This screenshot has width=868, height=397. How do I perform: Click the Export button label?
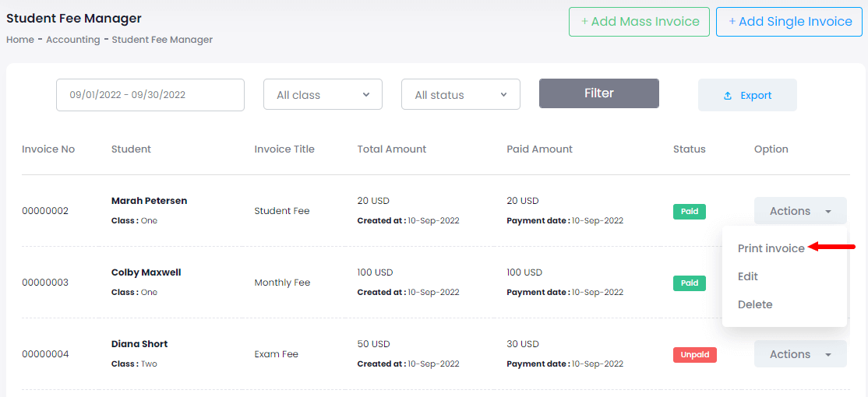tap(756, 96)
